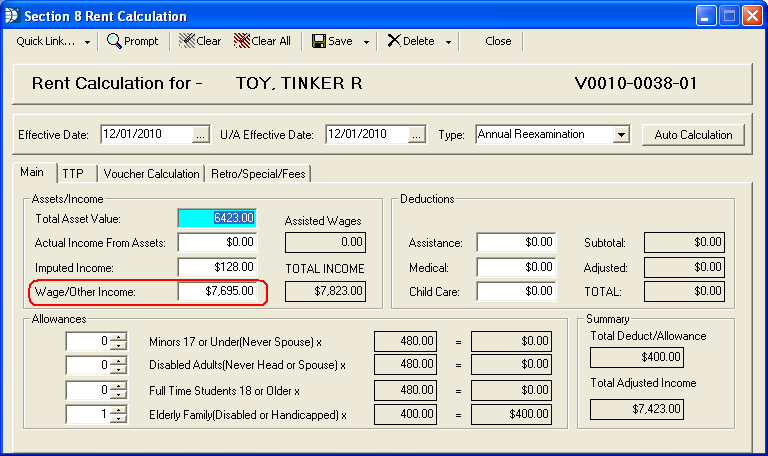Switch to the Main tab
Viewport: 768px width, 456px height.
coord(32,172)
